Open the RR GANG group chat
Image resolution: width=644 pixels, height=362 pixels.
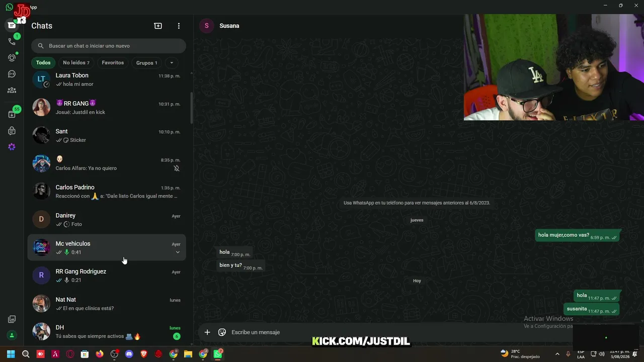107,108
